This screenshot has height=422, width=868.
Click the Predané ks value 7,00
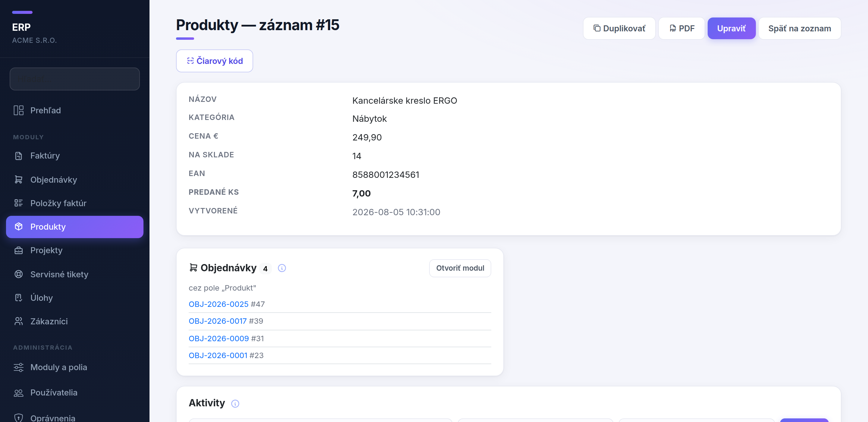tap(361, 194)
